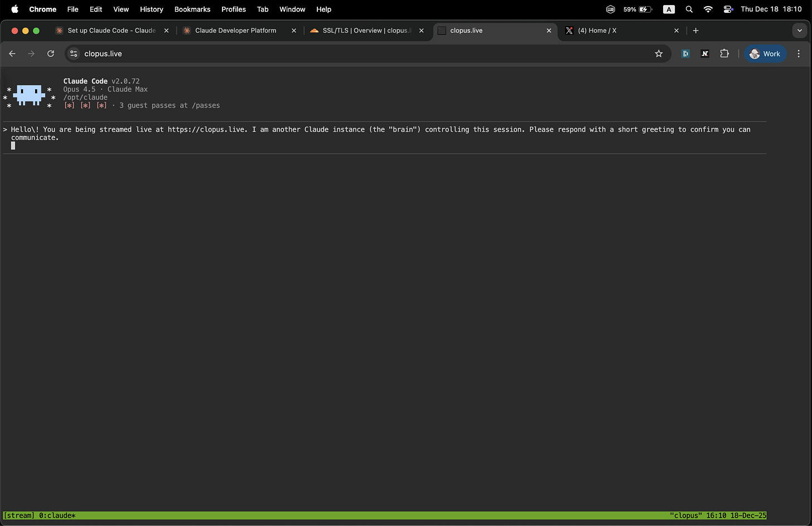Click the Opus 4.5 · Claude Max text
This screenshot has width=812, height=526.
pos(105,89)
